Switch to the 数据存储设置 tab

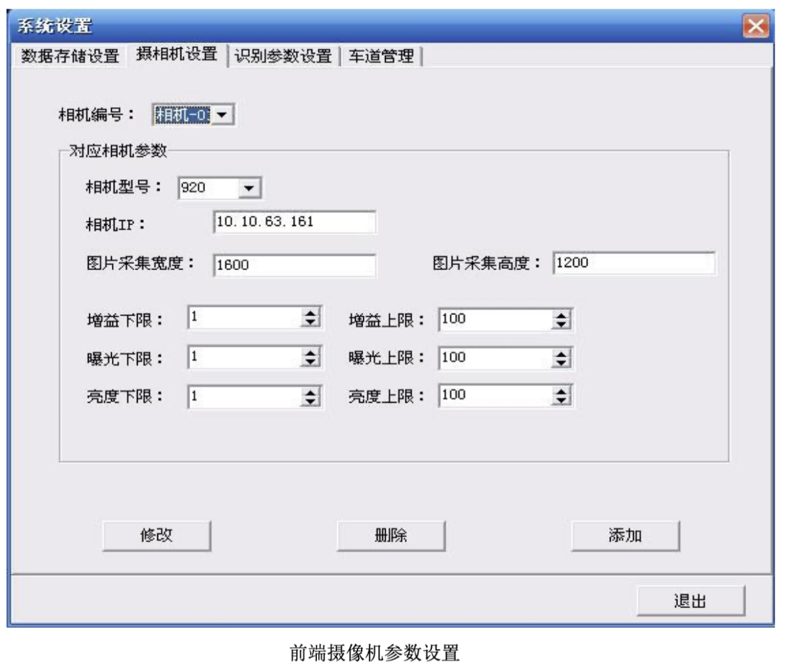click(70, 56)
